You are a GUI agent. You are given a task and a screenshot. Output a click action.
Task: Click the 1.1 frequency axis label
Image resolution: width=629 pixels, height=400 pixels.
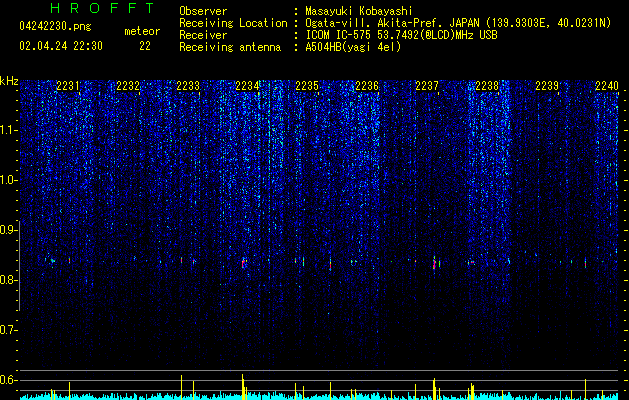pos(8,130)
